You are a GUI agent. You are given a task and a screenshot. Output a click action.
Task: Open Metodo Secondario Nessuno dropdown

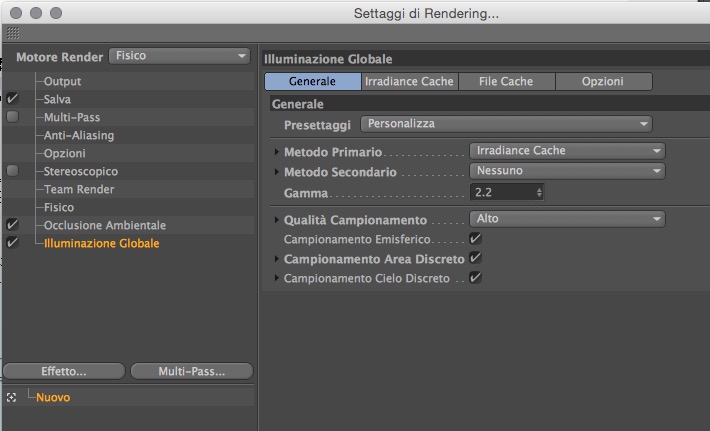(566, 171)
